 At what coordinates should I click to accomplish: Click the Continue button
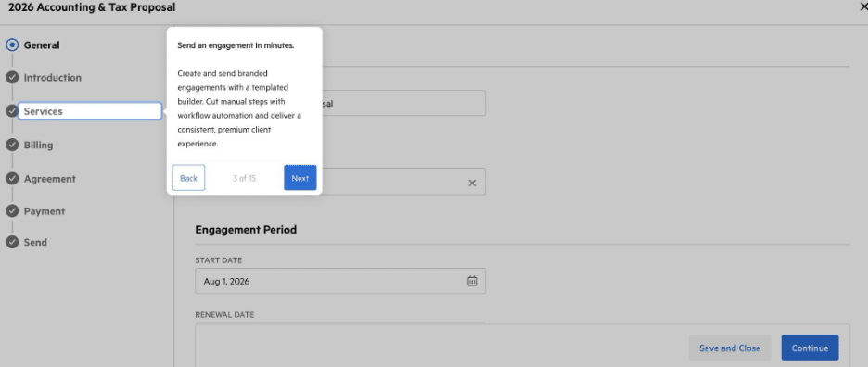coord(810,348)
